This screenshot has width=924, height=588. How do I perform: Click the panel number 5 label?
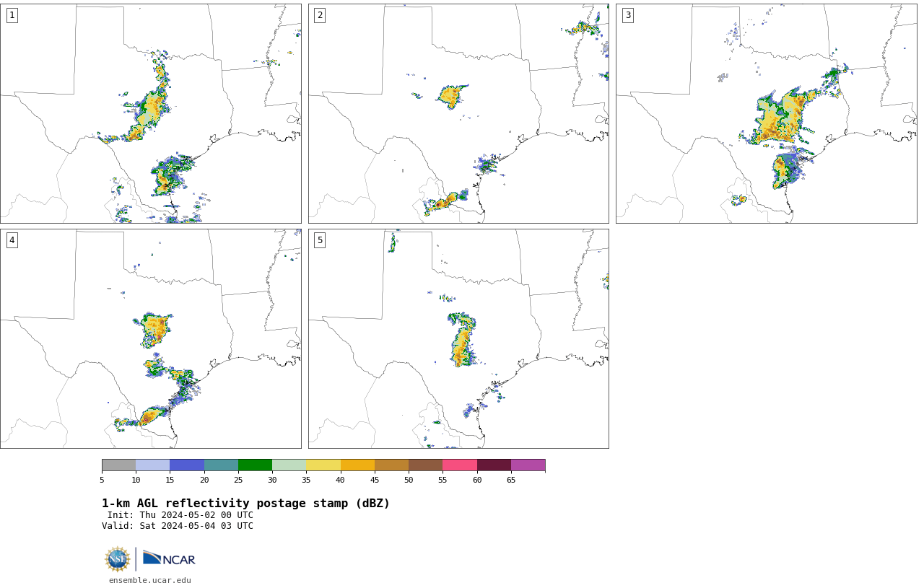320,240
